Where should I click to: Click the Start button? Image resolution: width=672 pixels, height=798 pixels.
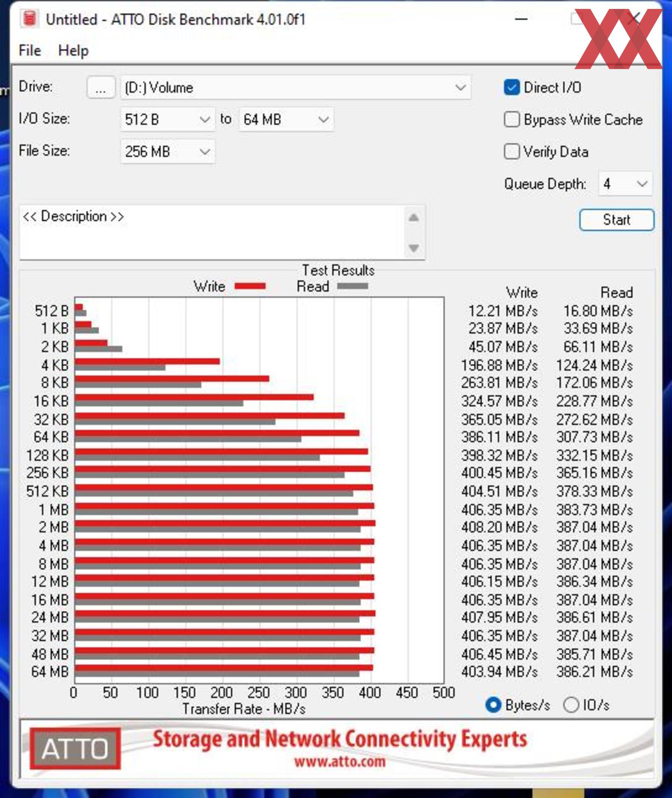(x=617, y=219)
